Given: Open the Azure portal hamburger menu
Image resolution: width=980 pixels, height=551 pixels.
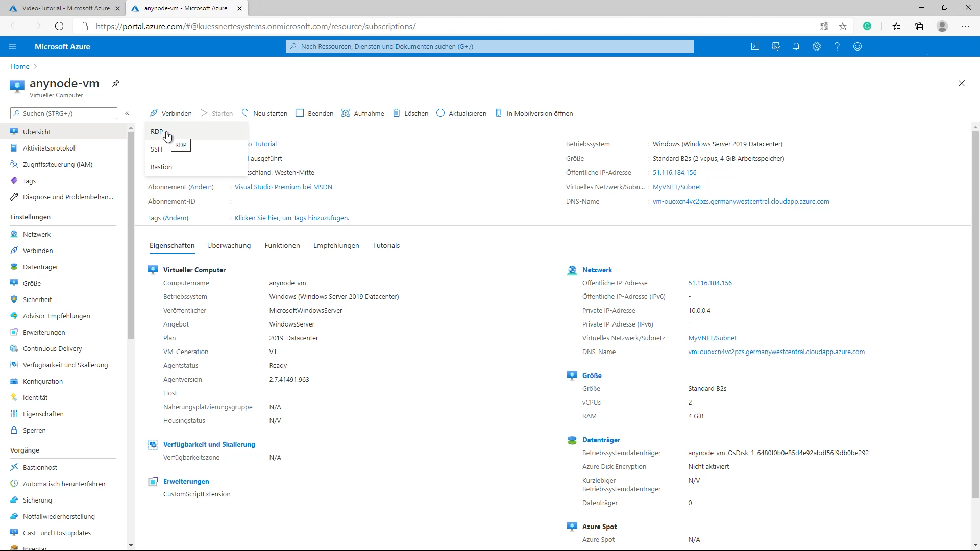Looking at the screenshot, I should [12, 46].
